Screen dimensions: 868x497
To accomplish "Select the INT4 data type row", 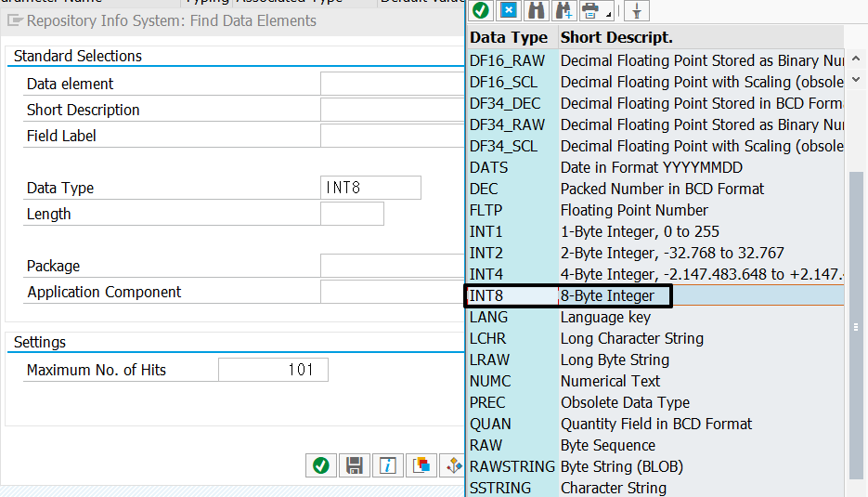I will 486,274.
